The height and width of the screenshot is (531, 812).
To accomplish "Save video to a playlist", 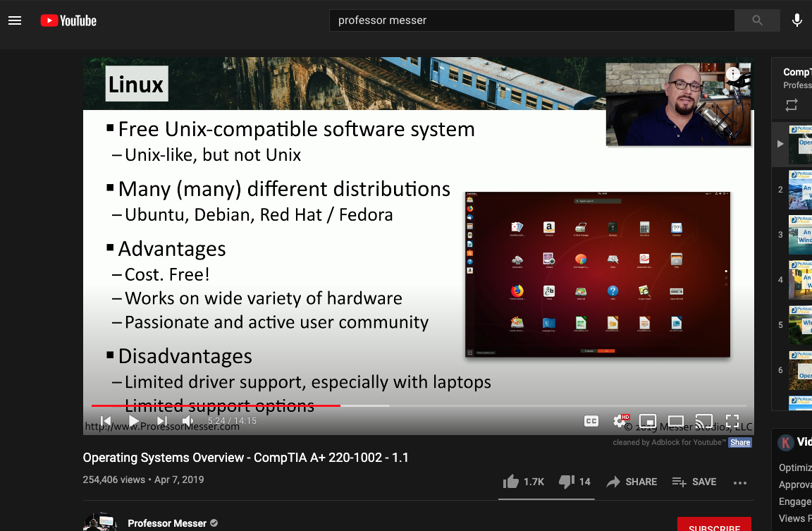I will pyautogui.click(x=694, y=482).
